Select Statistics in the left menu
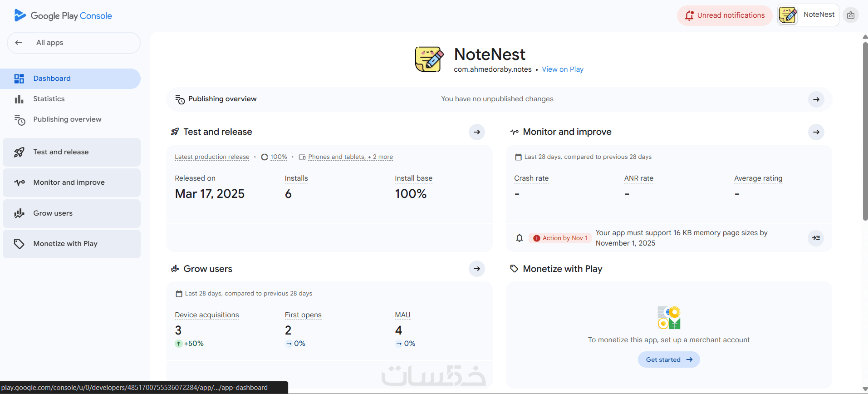This screenshot has width=868, height=394. coord(49,99)
